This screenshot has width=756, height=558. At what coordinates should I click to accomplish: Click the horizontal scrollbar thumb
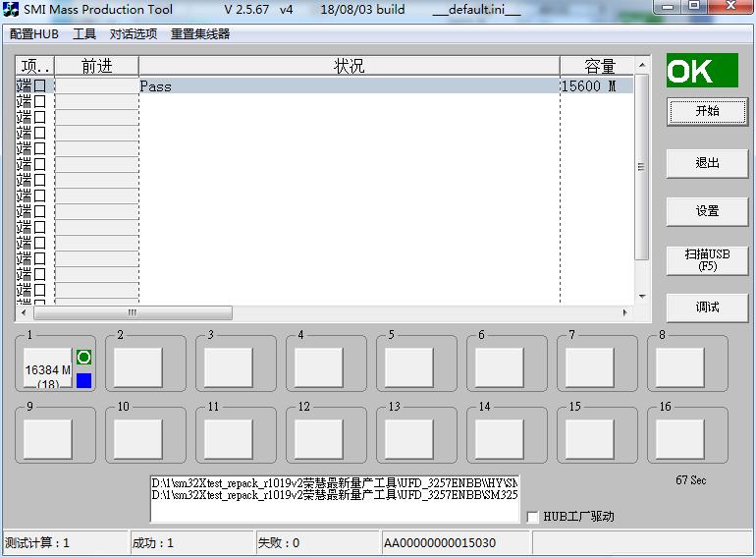point(133,312)
